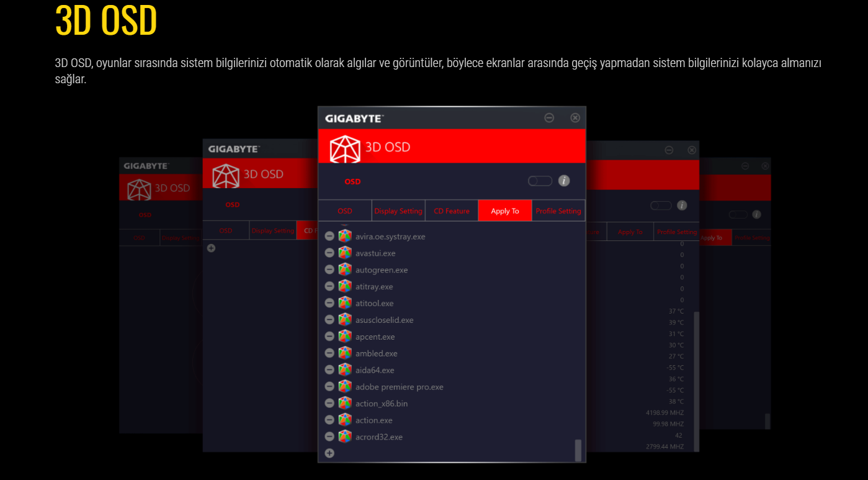This screenshot has width=868, height=480.
Task: Remove atitray.exe using its minus icon
Action: tap(329, 287)
